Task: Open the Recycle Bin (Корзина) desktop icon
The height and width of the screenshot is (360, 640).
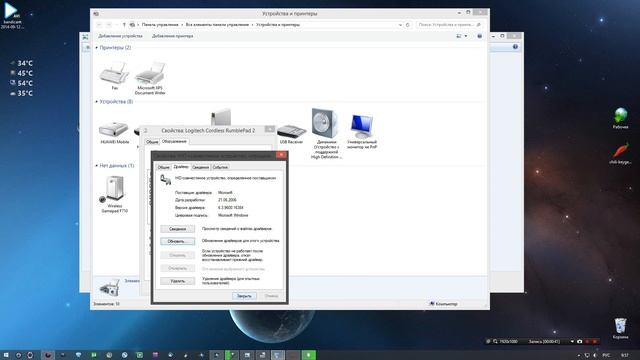Action: [620, 329]
